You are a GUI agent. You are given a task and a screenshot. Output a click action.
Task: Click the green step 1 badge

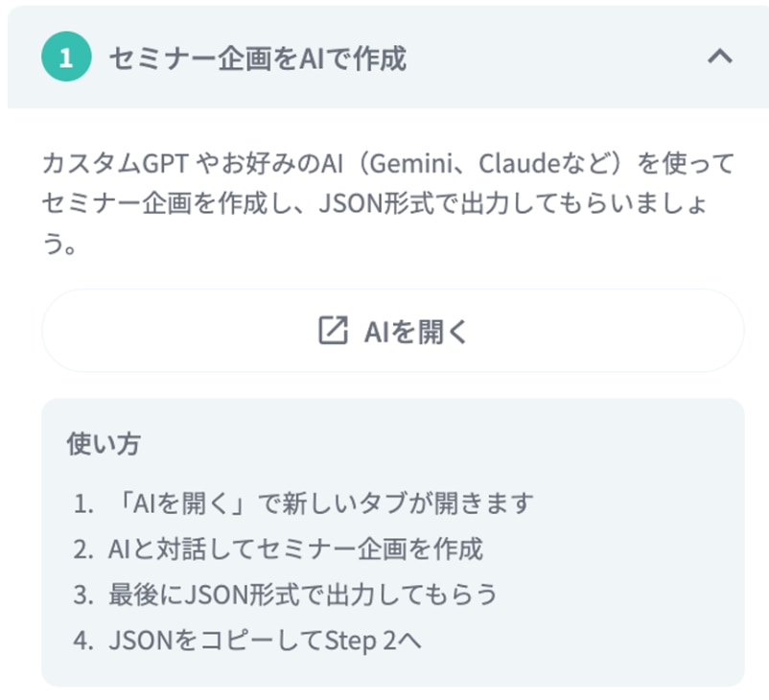[65, 58]
